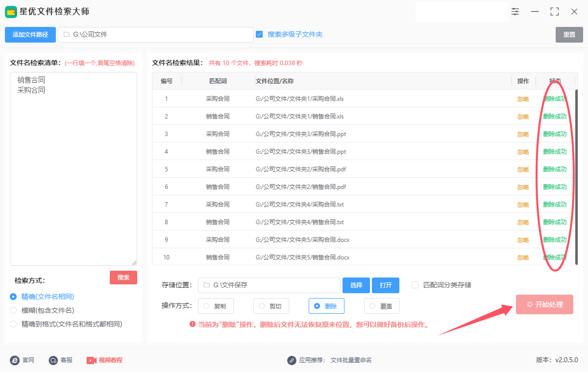Screen dimensions: 588x372
Task: Click the folder icon in the G:\公司文件 path field
Action: tap(67, 35)
